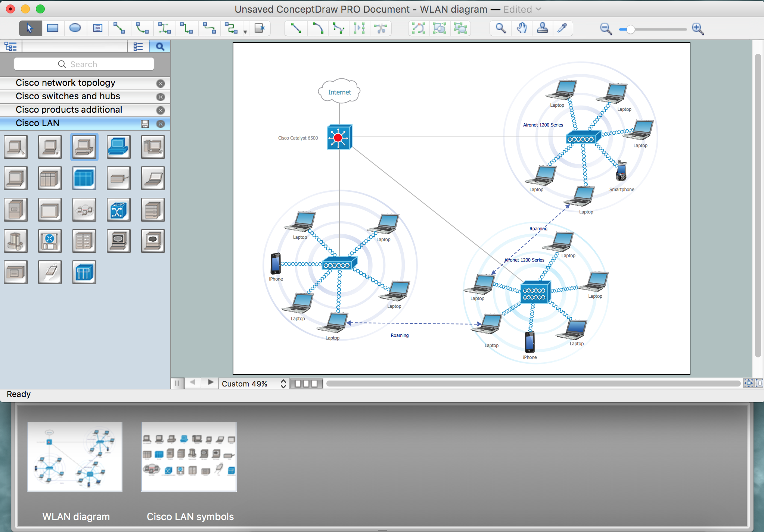Close Cisco switches and hubs library
Image resolution: width=764 pixels, height=532 pixels.
click(161, 97)
